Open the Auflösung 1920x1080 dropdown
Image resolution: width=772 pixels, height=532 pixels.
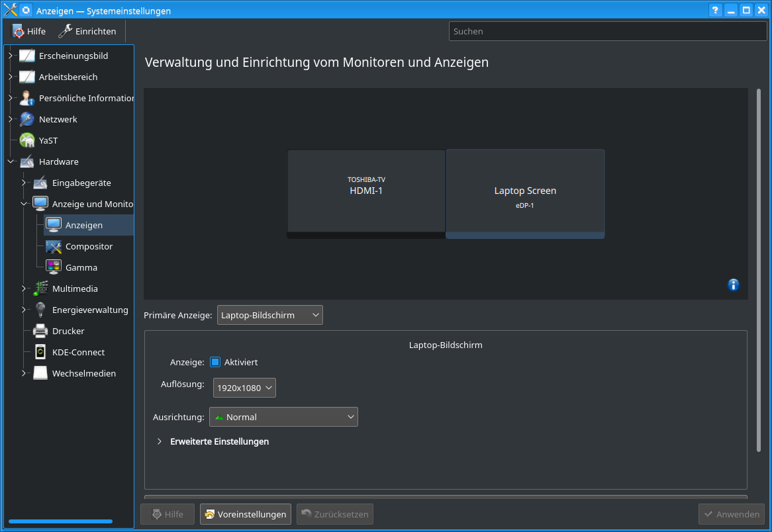(244, 388)
